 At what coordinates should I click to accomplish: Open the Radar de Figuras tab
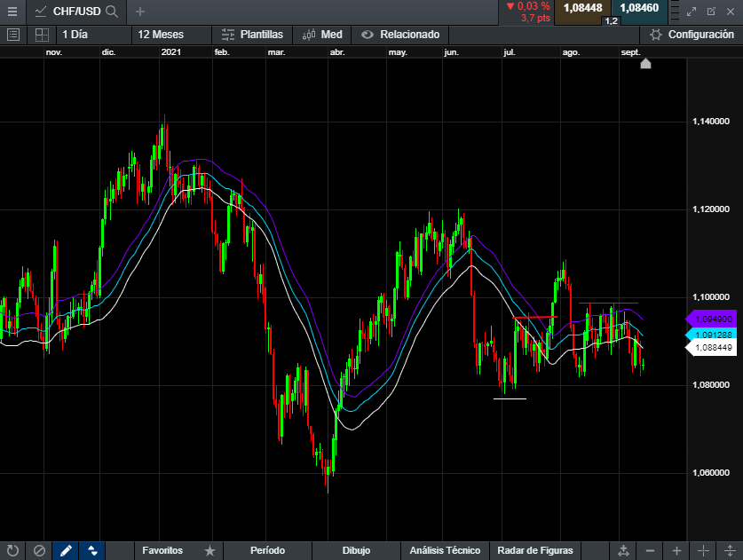[535, 550]
